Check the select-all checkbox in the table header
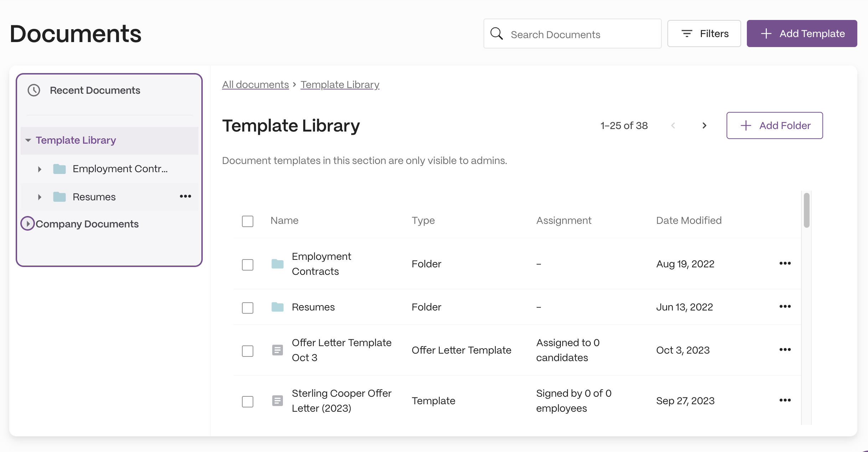The width and height of the screenshot is (868, 452). click(x=248, y=221)
